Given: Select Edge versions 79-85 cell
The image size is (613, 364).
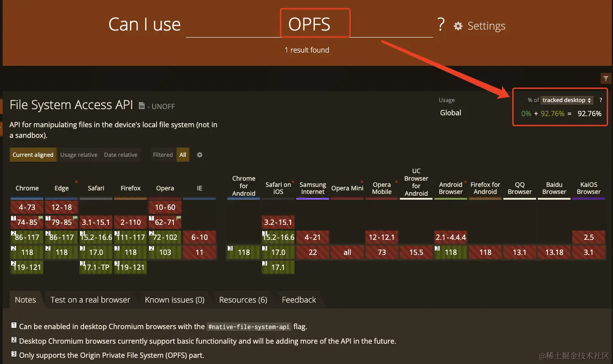Looking at the screenshot, I should click(x=61, y=222).
